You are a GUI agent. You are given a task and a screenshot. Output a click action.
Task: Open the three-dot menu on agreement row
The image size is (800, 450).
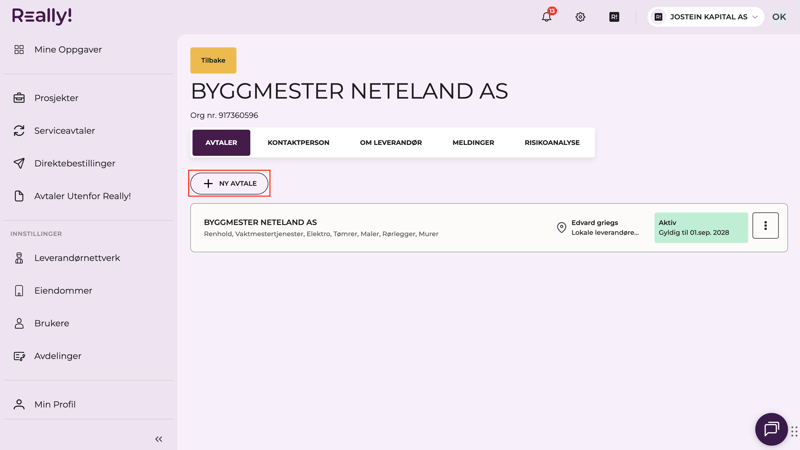pos(765,226)
